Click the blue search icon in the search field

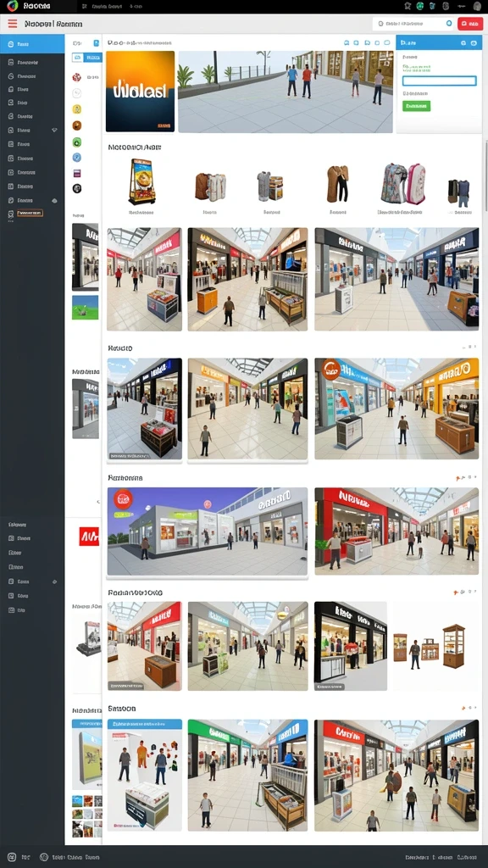449,24
